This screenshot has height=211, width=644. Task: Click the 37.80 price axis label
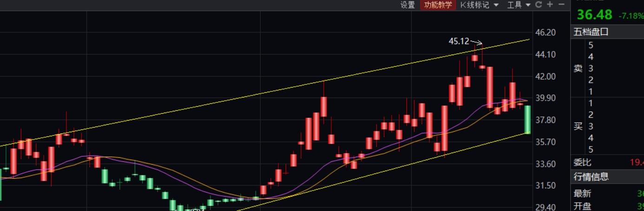(x=545, y=120)
